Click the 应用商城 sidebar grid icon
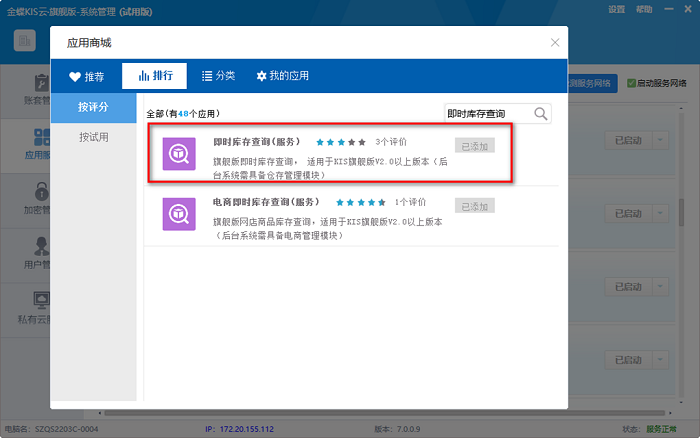This screenshot has width=700, height=438. 42,139
